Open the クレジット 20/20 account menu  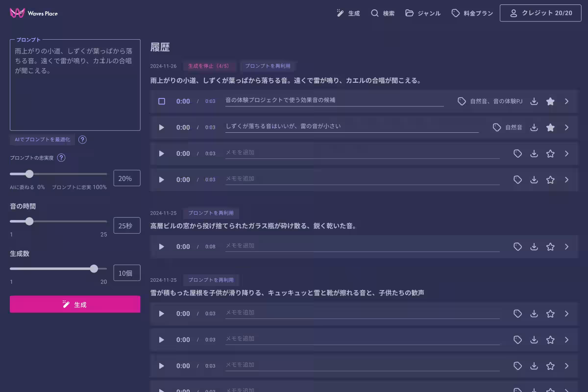click(540, 13)
